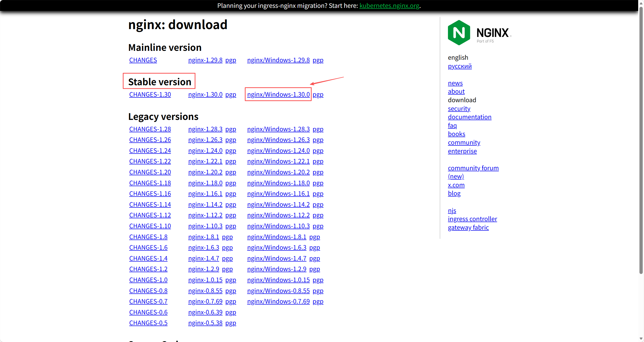This screenshot has height=342, width=644.
Task: Visit the community forum link
Action: (x=473, y=168)
